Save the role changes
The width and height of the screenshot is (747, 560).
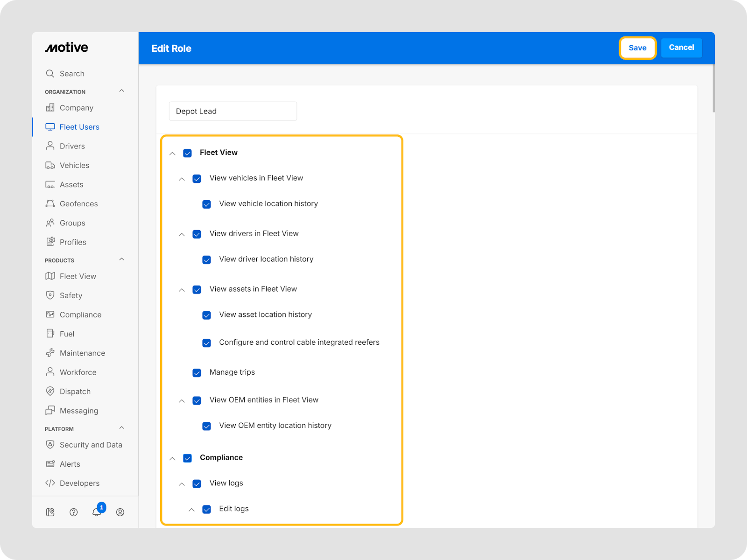[637, 48]
